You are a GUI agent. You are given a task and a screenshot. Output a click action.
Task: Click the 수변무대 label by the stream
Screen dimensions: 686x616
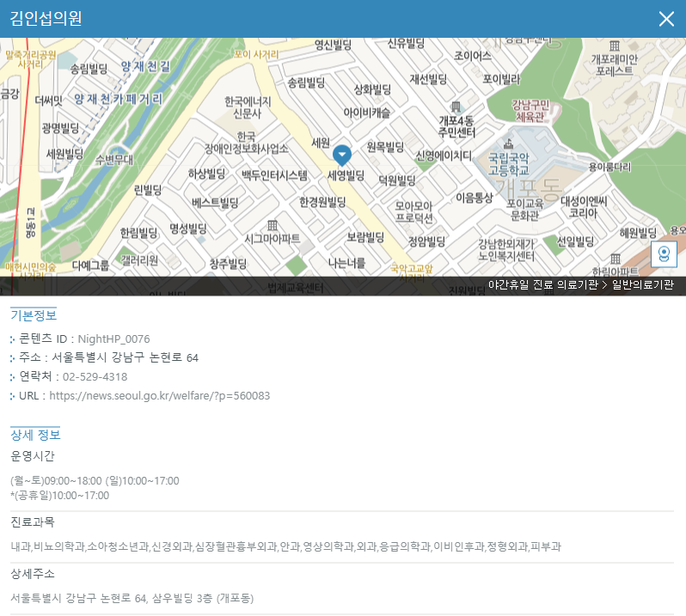pyautogui.click(x=114, y=160)
